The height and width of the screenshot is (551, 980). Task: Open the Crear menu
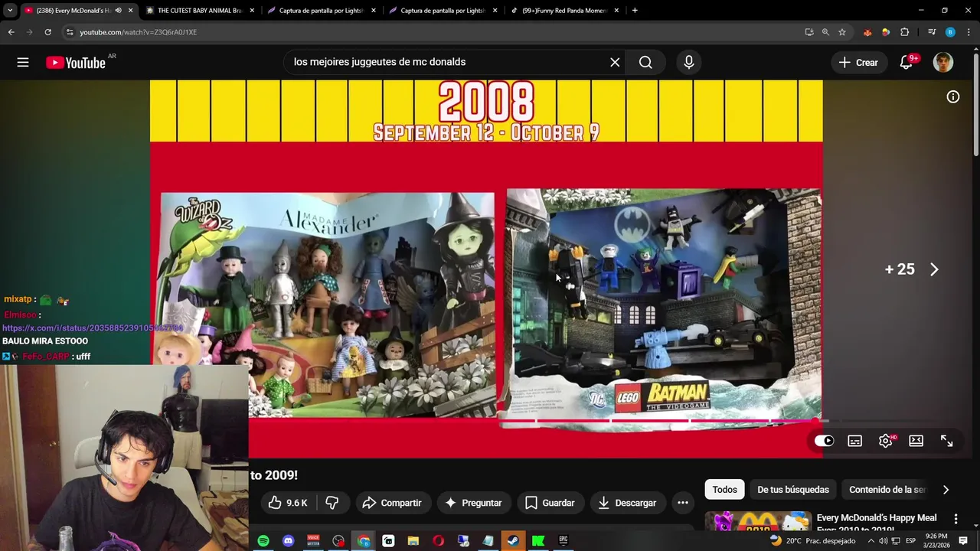[x=859, y=63]
